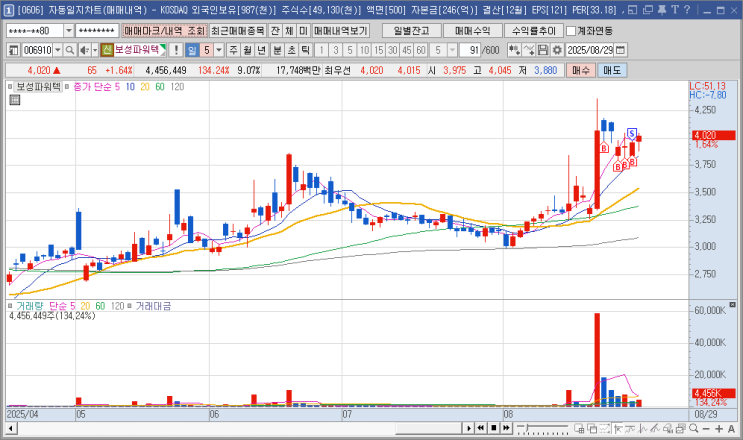Select the 매매마크/내역 조회 button

(164, 31)
